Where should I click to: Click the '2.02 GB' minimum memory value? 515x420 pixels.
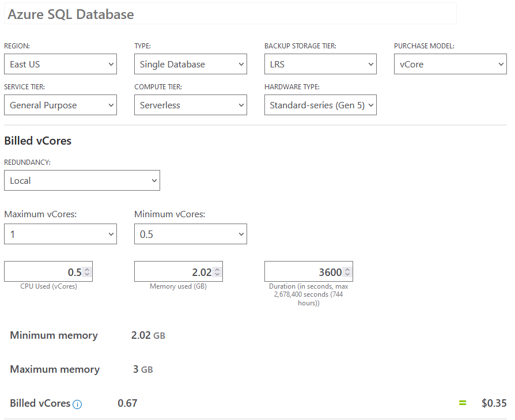pyautogui.click(x=148, y=335)
